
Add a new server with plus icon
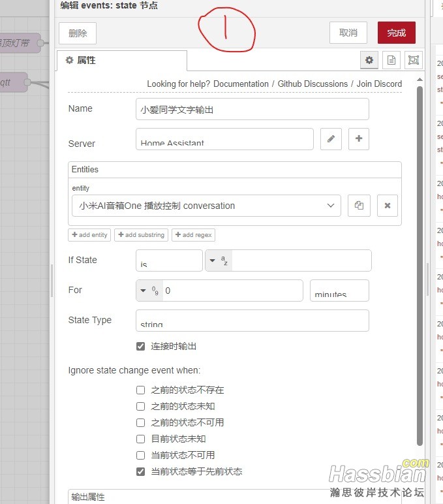coord(359,139)
